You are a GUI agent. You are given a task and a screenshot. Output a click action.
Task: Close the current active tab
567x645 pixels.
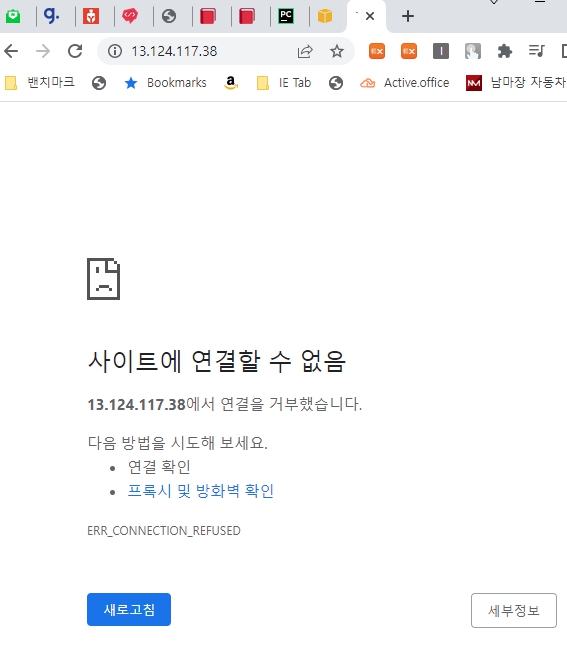[370, 16]
